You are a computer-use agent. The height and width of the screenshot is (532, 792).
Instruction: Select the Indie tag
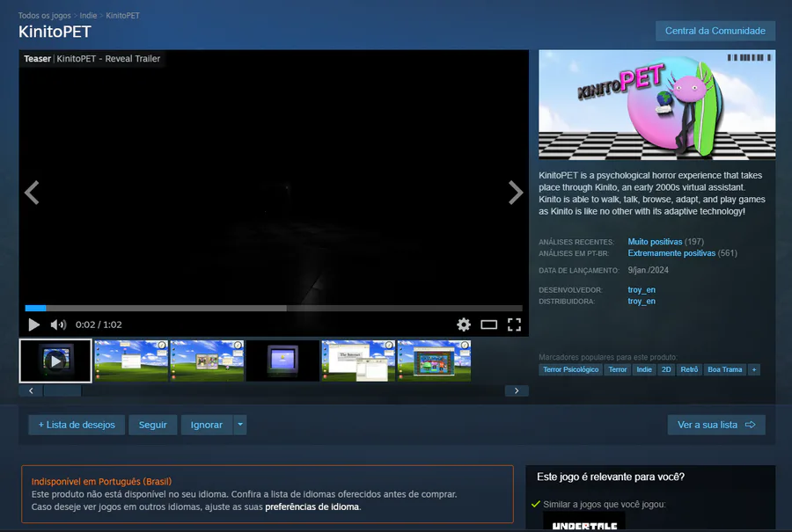click(644, 369)
